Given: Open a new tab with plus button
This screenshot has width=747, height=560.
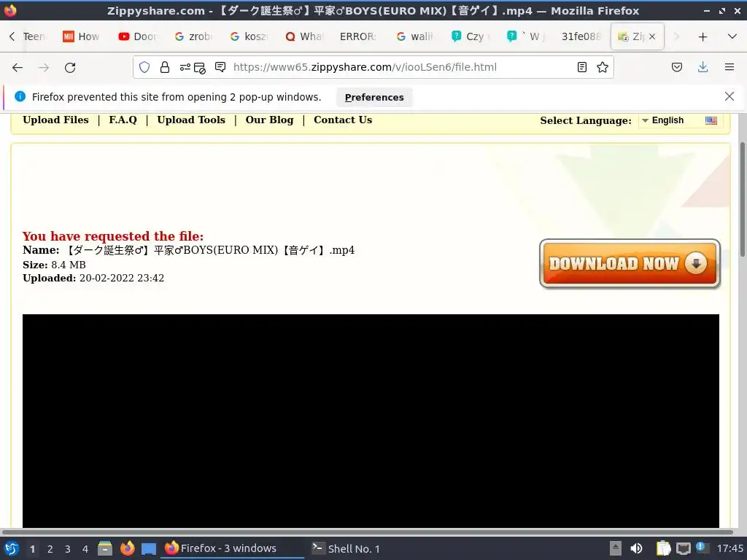Looking at the screenshot, I should point(703,36).
